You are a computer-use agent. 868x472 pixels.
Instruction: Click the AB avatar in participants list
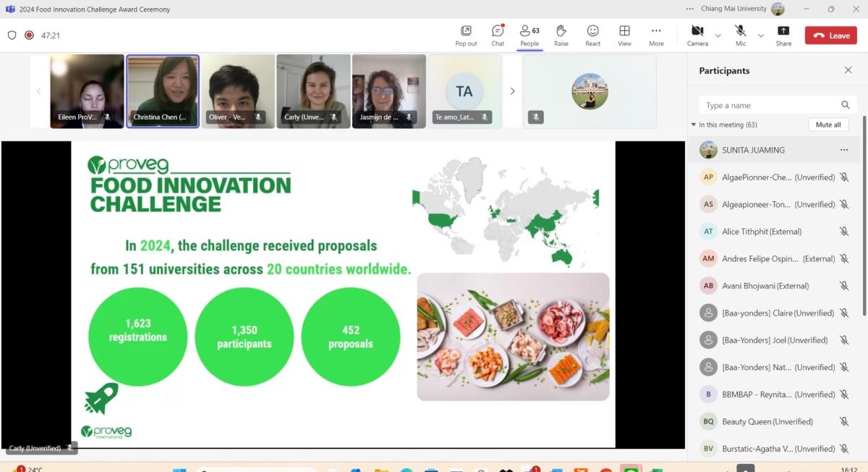[708, 286]
